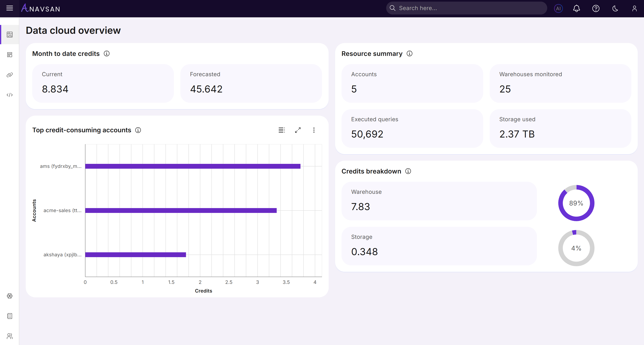Screen dimensions: 644x345
Task: Toggle dark mode moon icon
Action: click(x=615, y=8)
